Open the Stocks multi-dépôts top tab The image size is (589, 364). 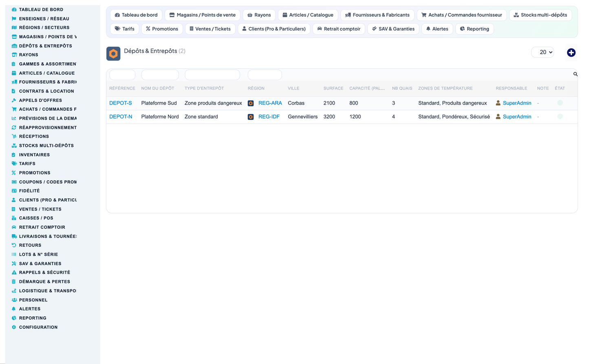540,15
